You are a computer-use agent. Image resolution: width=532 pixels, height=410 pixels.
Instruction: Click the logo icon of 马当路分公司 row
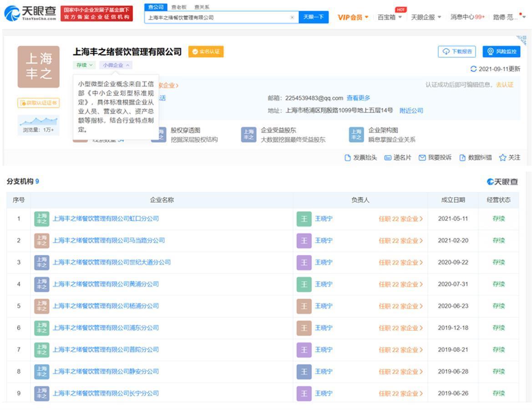42,241
